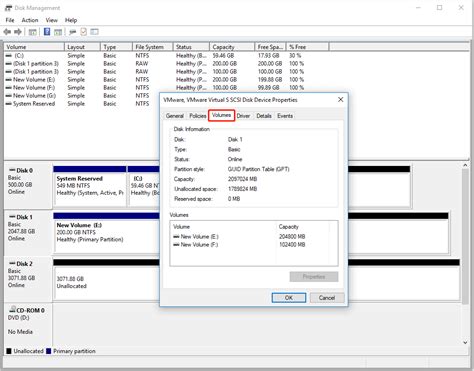Click the 17.93 GB free space cell
This screenshot has height=371, width=474.
[x=268, y=56]
